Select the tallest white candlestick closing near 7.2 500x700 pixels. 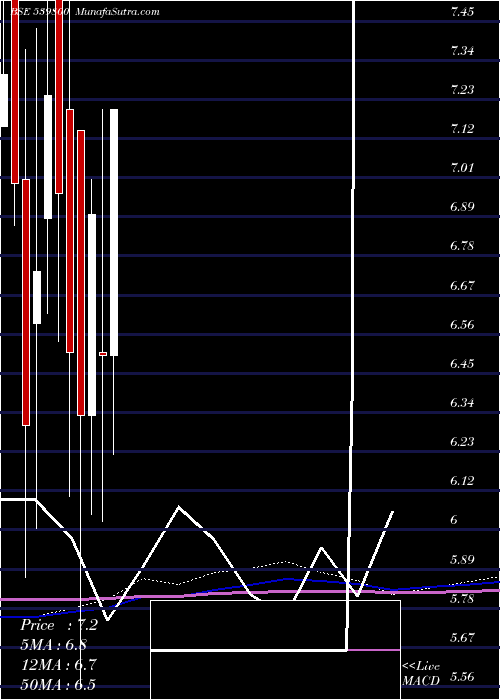click(x=114, y=232)
